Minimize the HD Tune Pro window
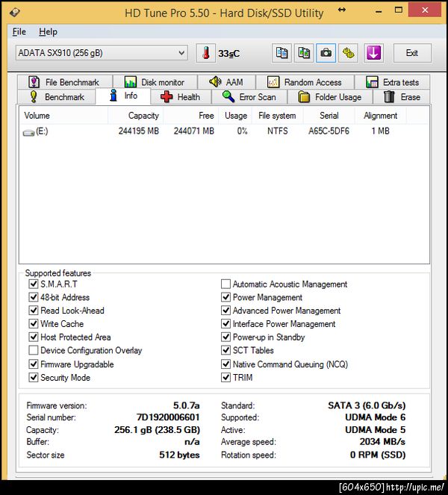The width and height of the screenshot is (448, 495). (x=379, y=11)
